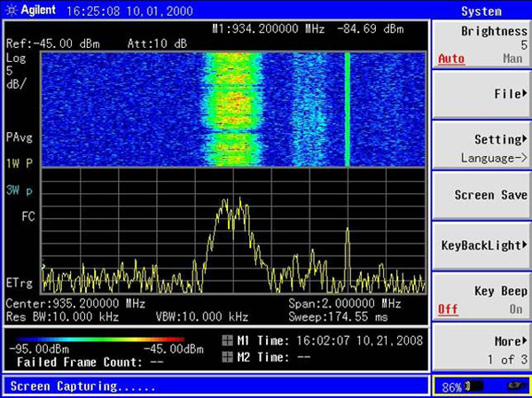Set Brightness mode to Man

(x=512, y=59)
